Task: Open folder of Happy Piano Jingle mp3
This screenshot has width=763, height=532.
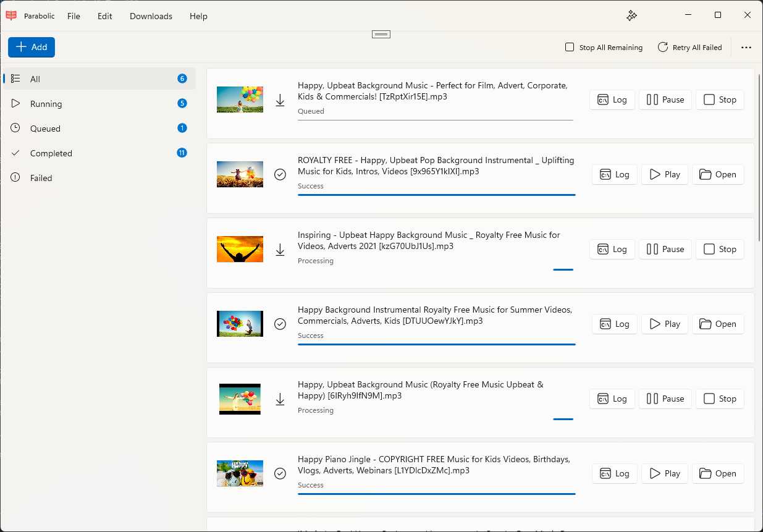Action: tap(718, 473)
